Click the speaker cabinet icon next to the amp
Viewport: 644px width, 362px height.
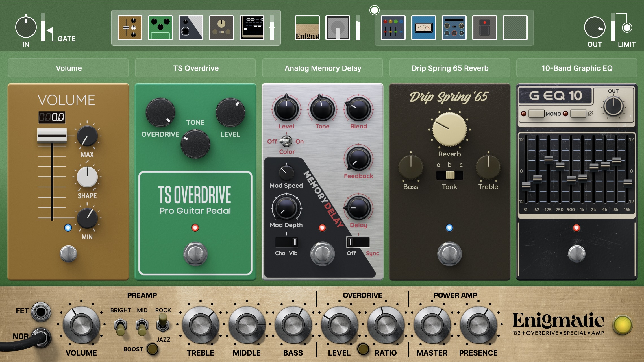[338, 28]
